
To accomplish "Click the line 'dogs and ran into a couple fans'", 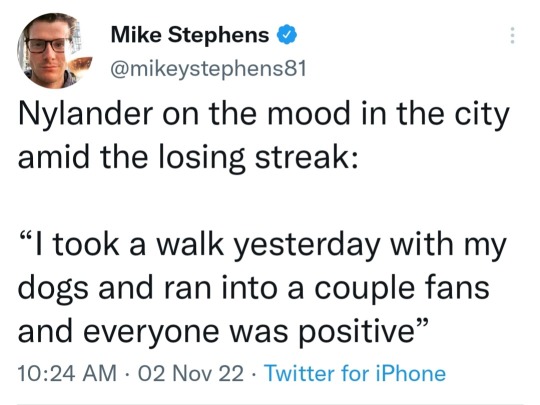I will pyautogui.click(x=253, y=289).
